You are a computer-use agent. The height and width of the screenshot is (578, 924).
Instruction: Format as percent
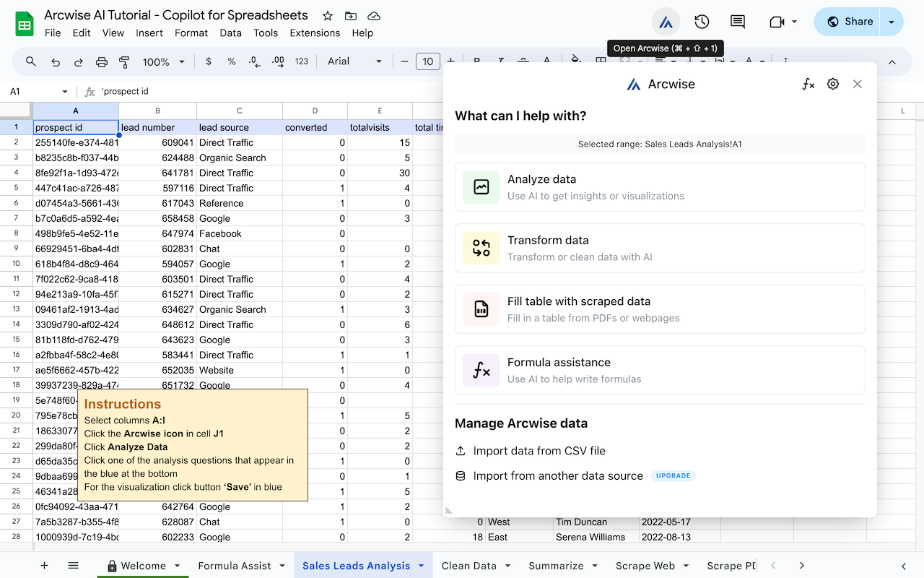(232, 61)
